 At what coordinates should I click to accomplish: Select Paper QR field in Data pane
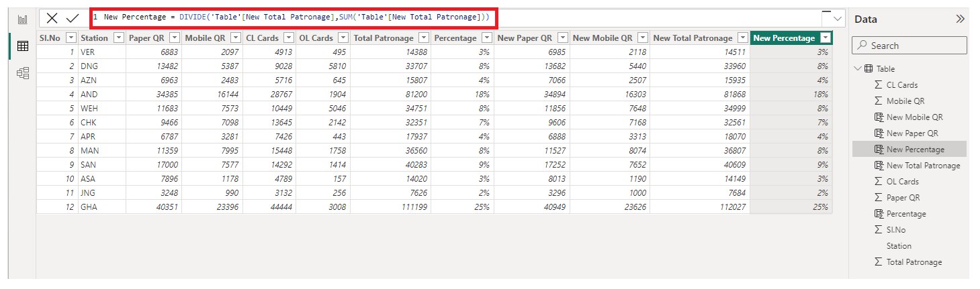pyautogui.click(x=903, y=198)
